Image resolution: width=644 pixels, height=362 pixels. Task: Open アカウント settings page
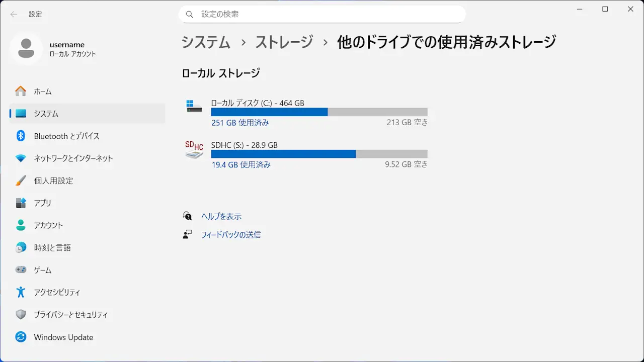point(48,225)
